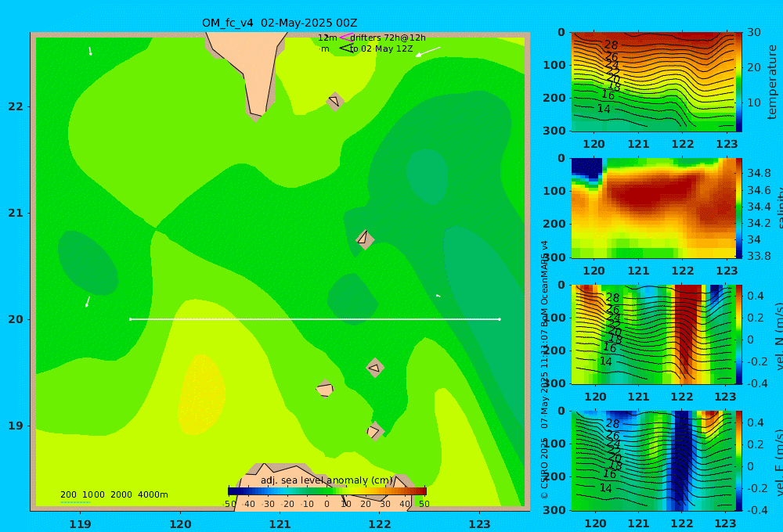Click longitude label 121 on main map axis

click(280, 524)
